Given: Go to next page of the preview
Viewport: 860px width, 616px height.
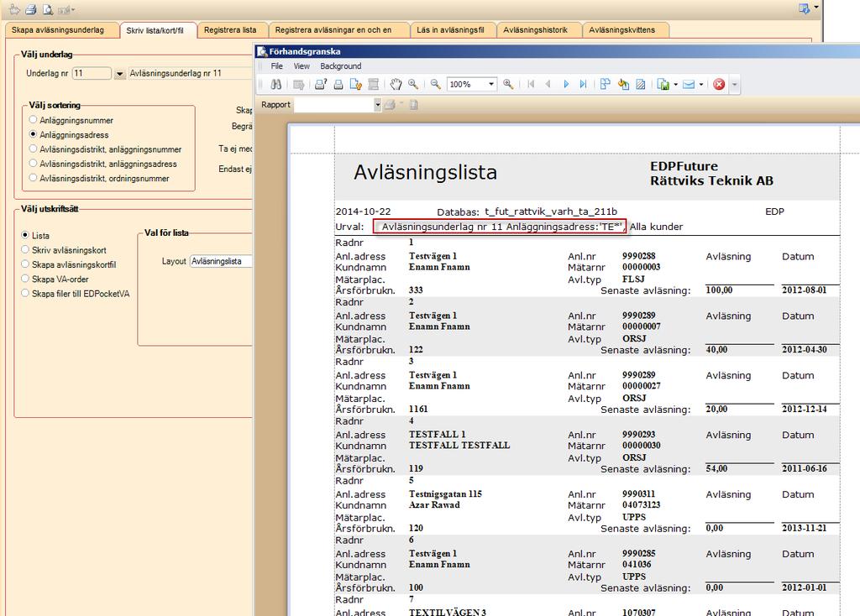Looking at the screenshot, I should point(566,85).
